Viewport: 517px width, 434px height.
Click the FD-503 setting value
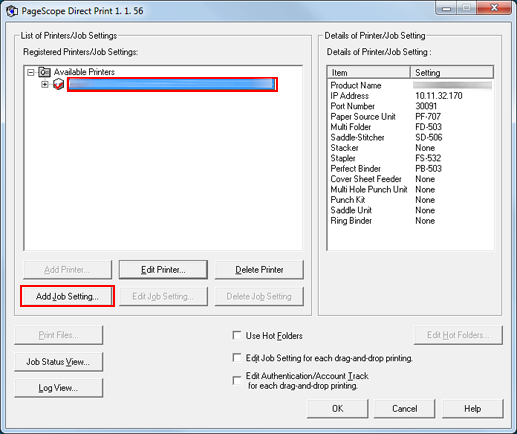point(428,127)
